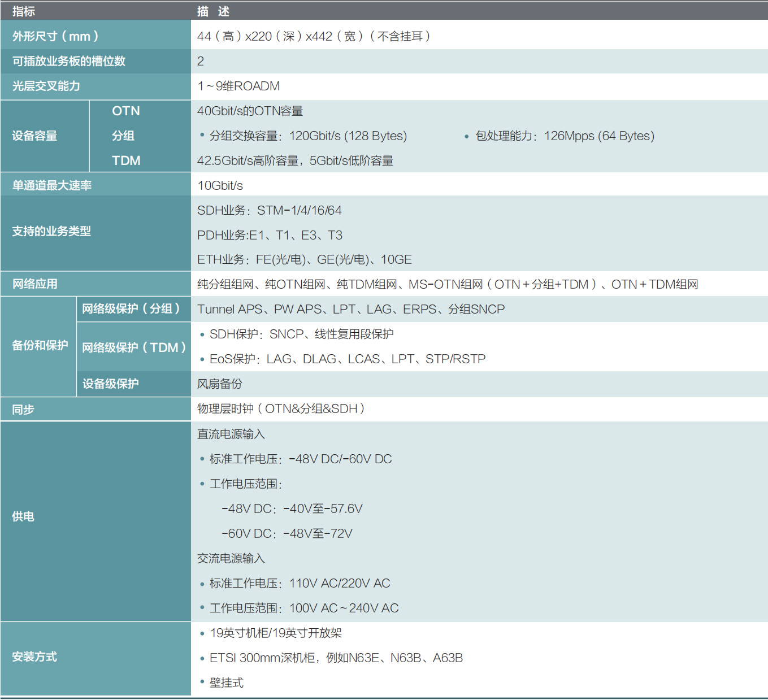Select the SDH业务 STM-1/4/16/64 line
Screen dimensions: 768x700
tap(269, 210)
